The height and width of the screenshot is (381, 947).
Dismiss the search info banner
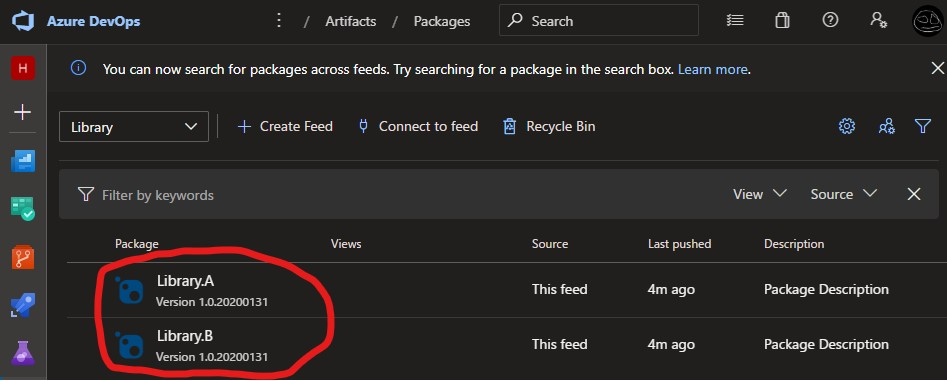[937, 68]
